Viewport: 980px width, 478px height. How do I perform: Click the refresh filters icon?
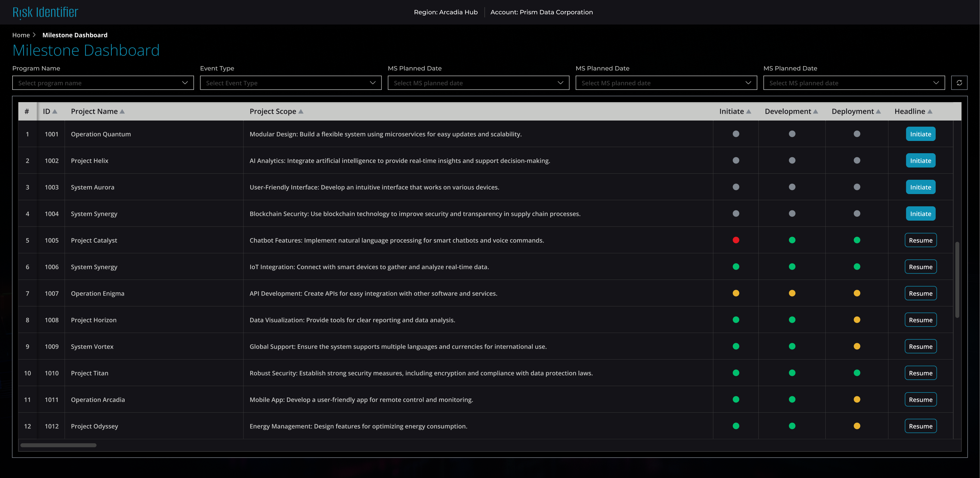point(959,83)
